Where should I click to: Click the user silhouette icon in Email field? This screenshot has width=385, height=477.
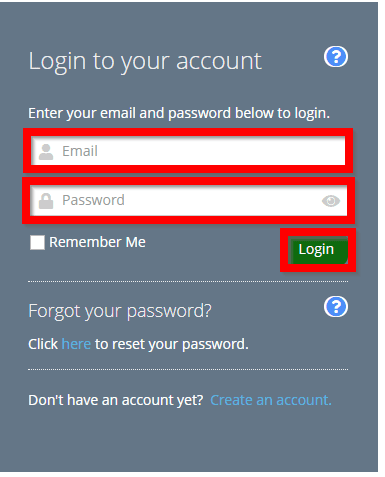(x=46, y=152)
